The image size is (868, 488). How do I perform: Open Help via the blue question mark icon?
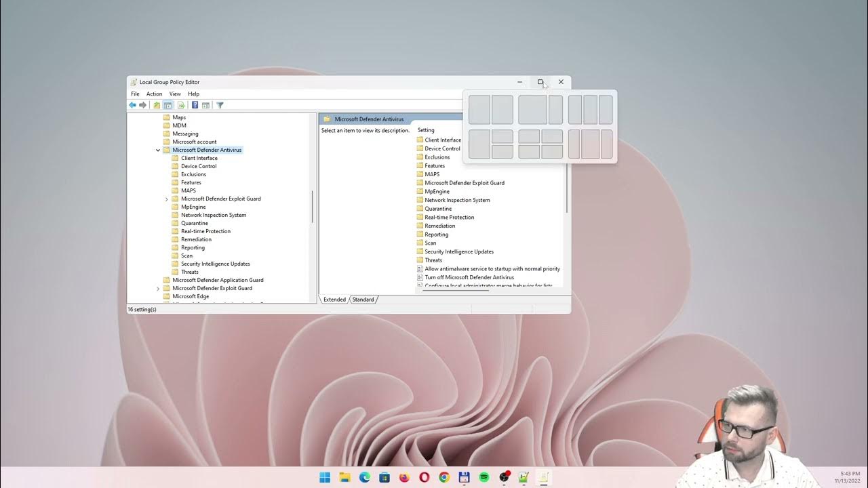click(195, 105)
